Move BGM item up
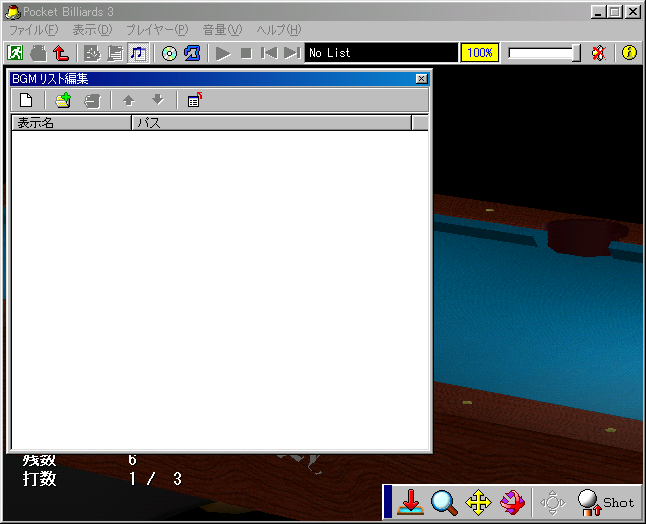The image size is (646, 524). coord(129,100)
